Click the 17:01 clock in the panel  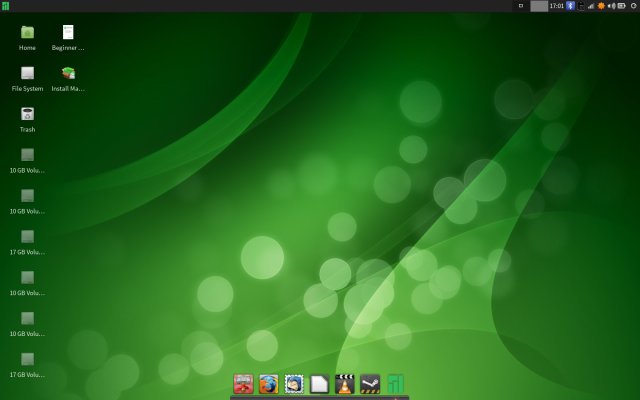556,6
